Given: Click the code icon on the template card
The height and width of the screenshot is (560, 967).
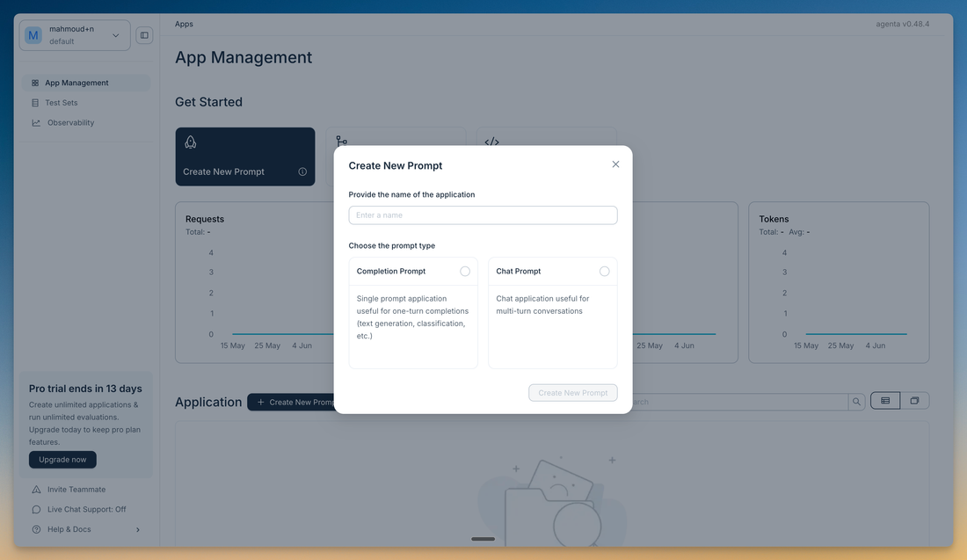Looking at the screenshot, I should tap(491, 141).
